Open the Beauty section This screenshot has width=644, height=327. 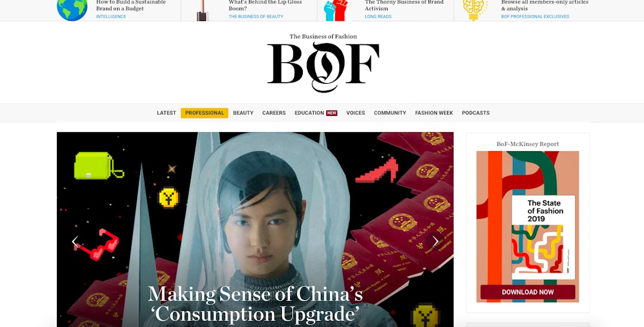(x=243, y=113)
